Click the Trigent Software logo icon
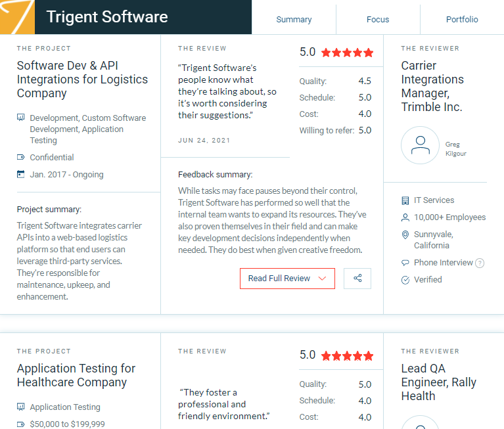Screen dimensions: 504x429 pos(17,17)
